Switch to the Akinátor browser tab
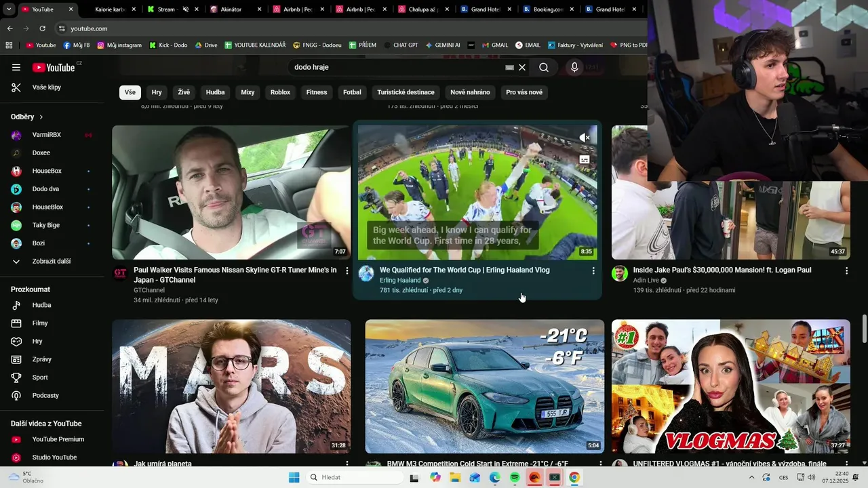Screen dimensions: 868x488 231,9
